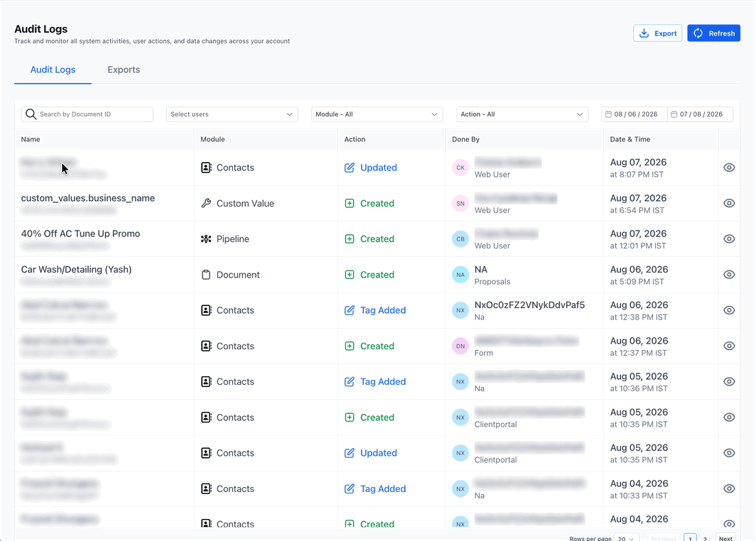Click the Pipeline module icon
The image size is (756, 541).
coord(206,239)
